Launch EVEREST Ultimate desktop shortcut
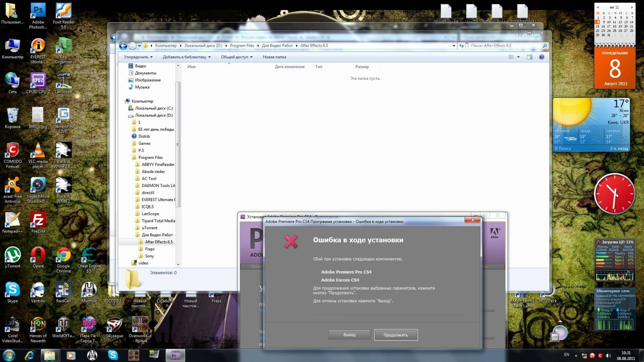Screen dimensions: 644x362 point(38,51)
